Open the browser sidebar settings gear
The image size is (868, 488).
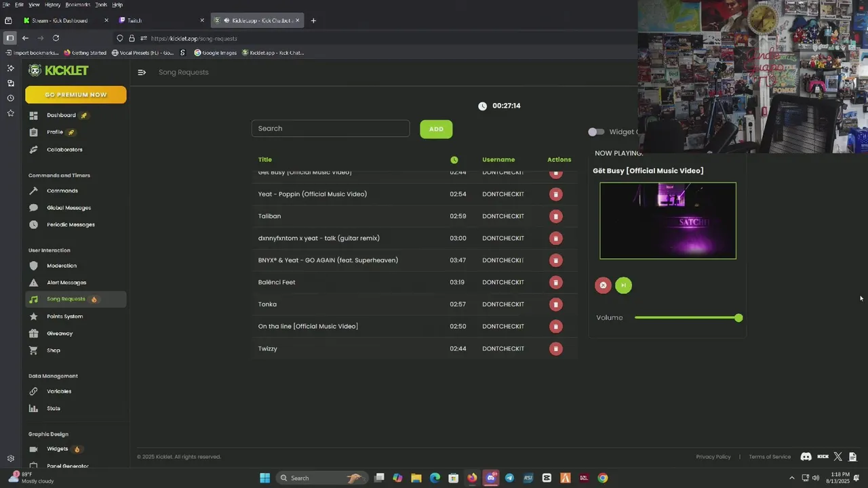pyautogui.click(x=10, y=459)
